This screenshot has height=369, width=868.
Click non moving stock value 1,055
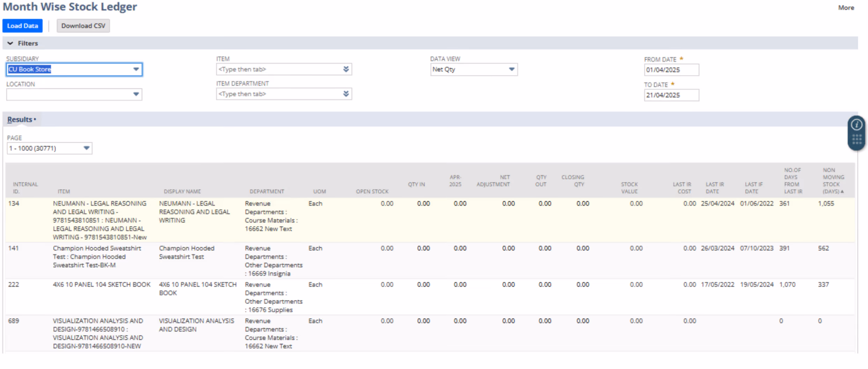826,204
